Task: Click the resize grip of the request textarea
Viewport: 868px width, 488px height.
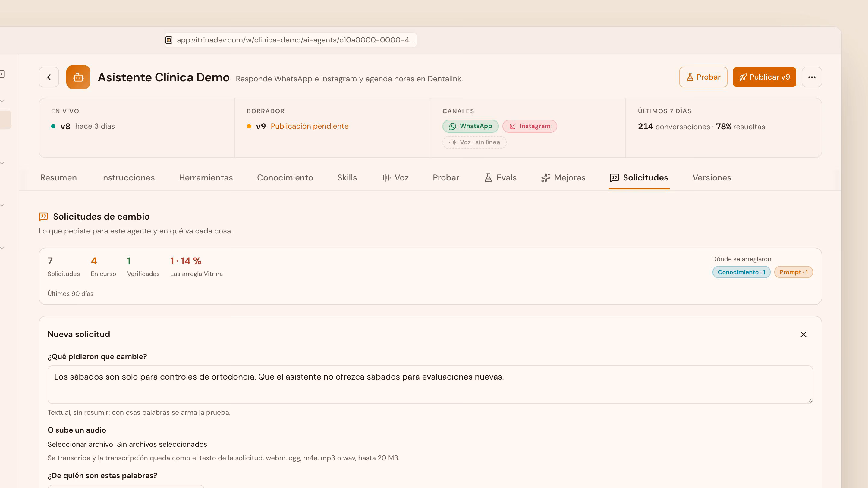Action: 809,400
